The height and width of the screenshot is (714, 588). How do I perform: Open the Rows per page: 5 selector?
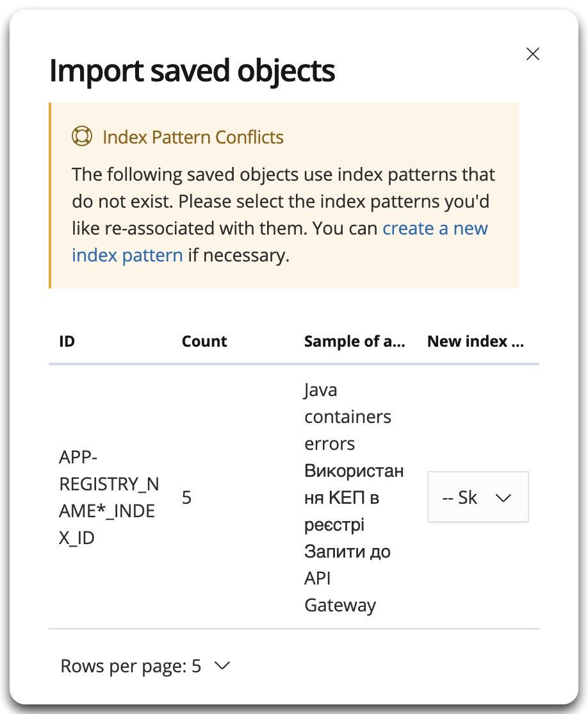pos(145,667)
